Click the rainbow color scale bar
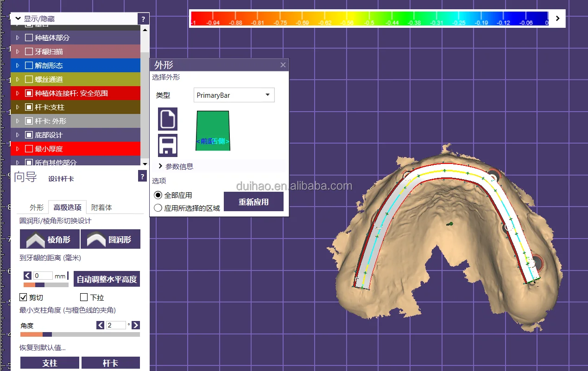 [370, 18]
